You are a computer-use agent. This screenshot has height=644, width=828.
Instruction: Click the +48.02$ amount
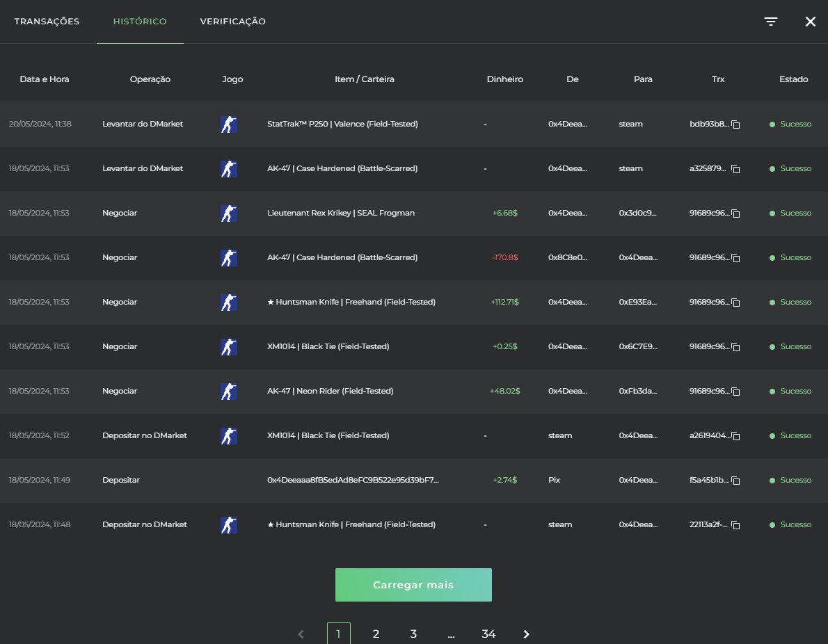pyautogui.click(x=505, y=391)
